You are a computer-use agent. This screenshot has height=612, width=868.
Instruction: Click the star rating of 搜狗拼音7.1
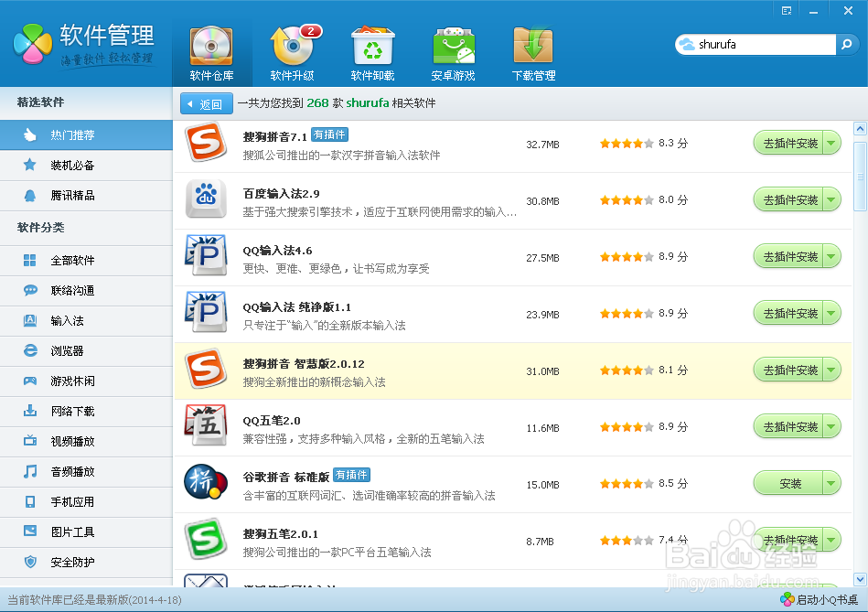(x=627, y=144)
